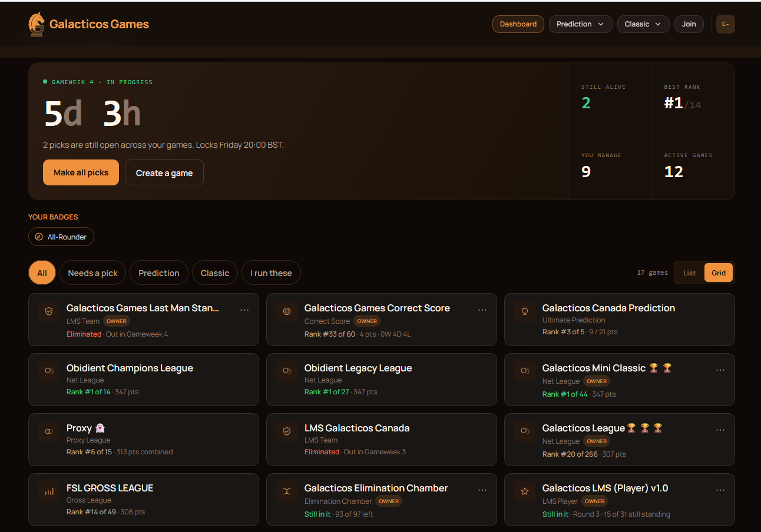Open more options for Galacticos Elimination Chamber
This screenshot has width=761, height=532.
pos(482,490)
